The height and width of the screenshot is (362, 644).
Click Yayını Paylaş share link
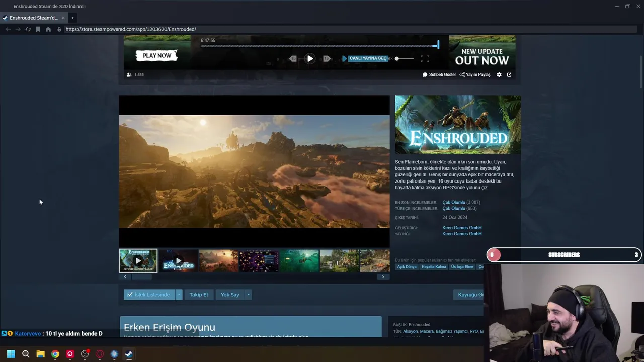pos(475,75)
